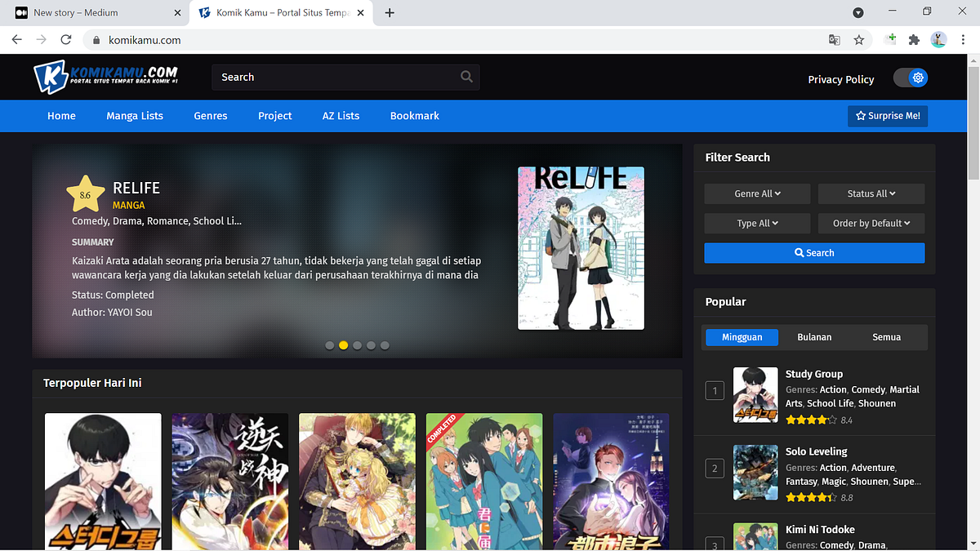
Task: Open the third Terpopuler cover with blonde royals
Action: 357,482
